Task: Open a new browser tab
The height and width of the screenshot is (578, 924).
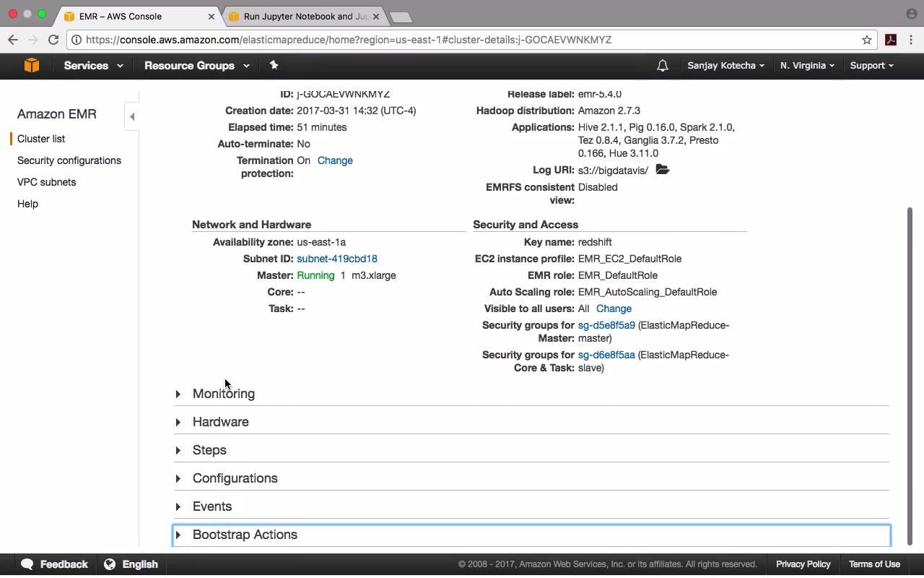Action: point(401,17)
